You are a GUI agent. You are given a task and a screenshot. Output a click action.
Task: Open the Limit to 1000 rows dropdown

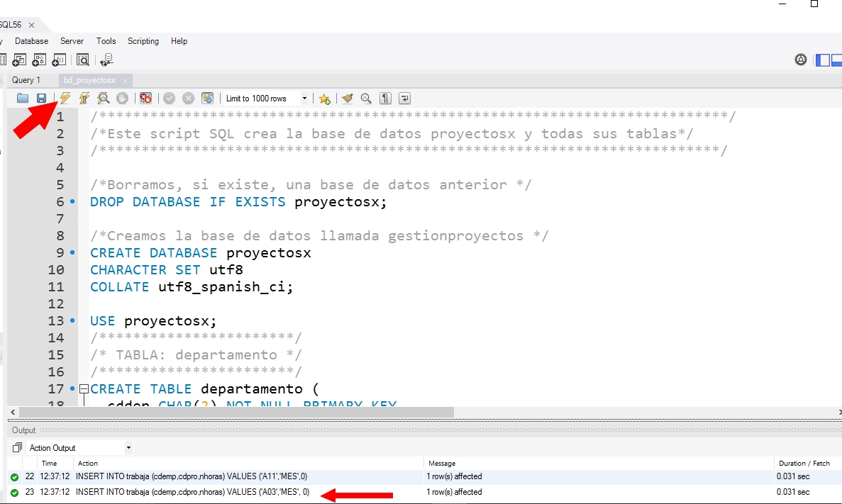pos(305,99)
